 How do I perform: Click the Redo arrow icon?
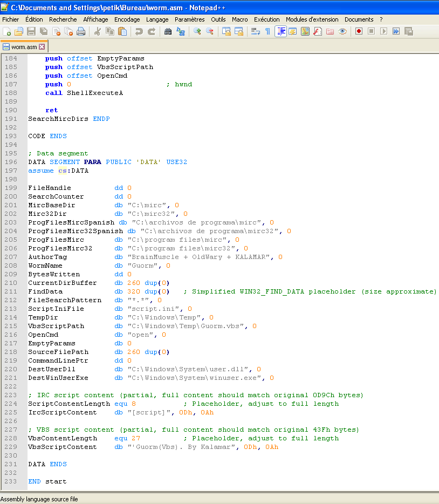pyautogui.click(x=151, y=31)
